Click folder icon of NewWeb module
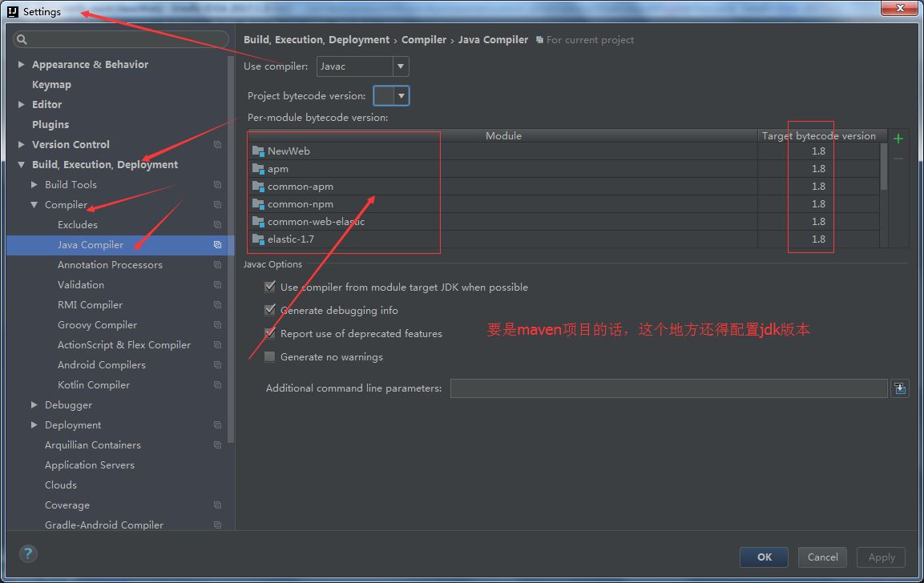The height and width of the screenshot is (583, 924). pyautogui.click(x=258, y=151)
